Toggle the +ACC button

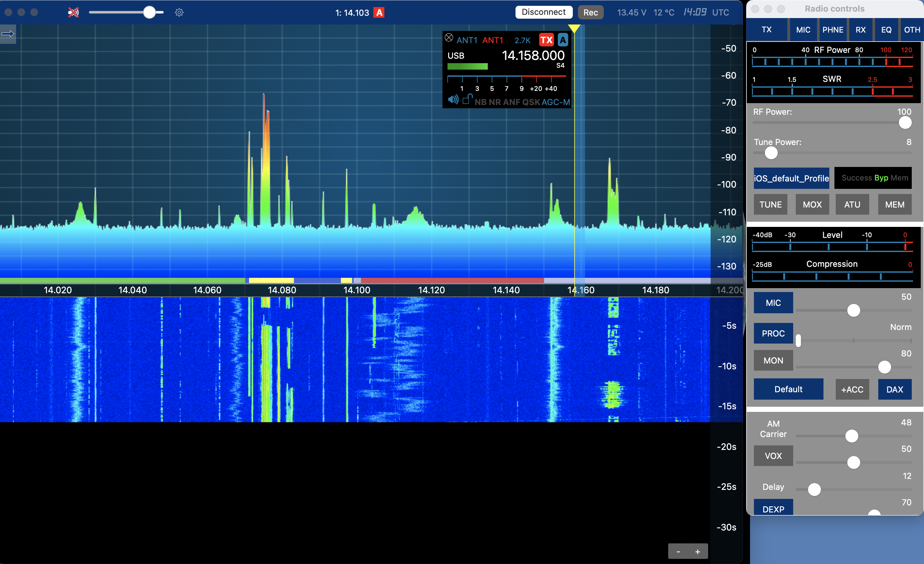click(x=852, y=390)
